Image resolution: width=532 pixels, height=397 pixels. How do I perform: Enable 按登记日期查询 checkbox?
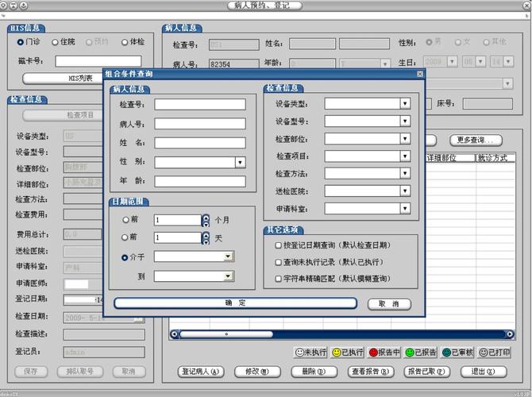coord(278,245)
